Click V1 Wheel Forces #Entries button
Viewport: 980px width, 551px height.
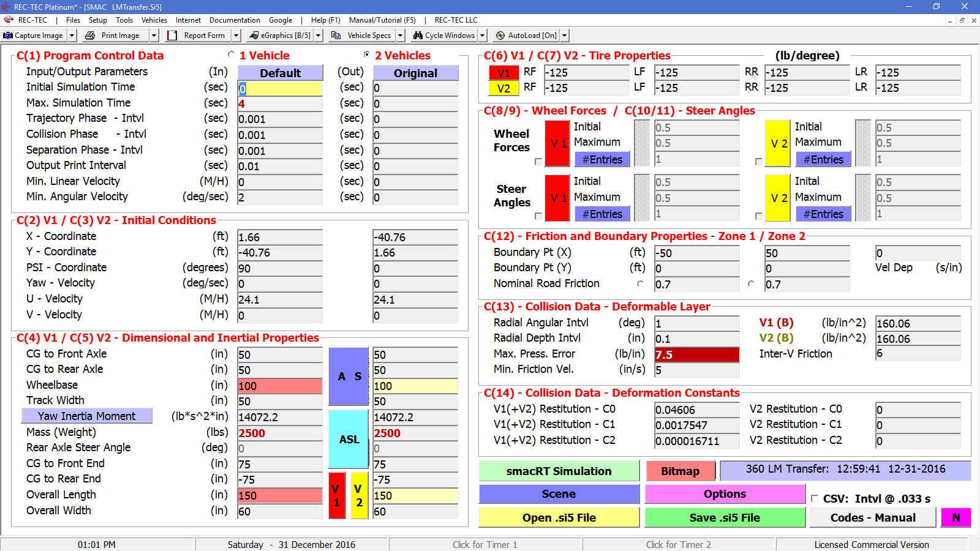point(602,160)
